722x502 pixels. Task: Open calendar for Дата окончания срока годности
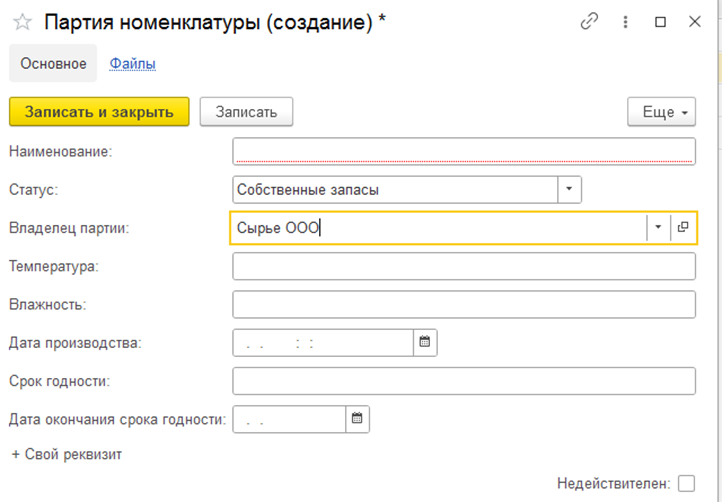coord(357,419)
